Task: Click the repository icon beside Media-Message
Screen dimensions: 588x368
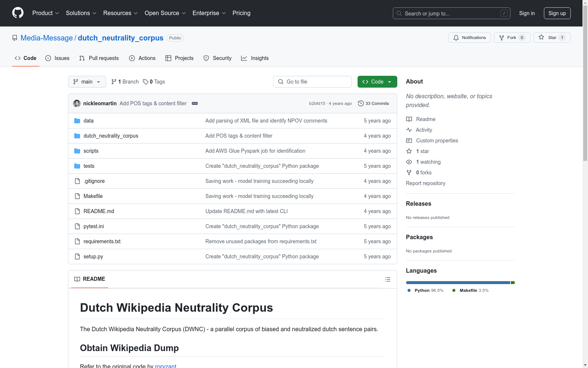Action: tap(15, 38)
